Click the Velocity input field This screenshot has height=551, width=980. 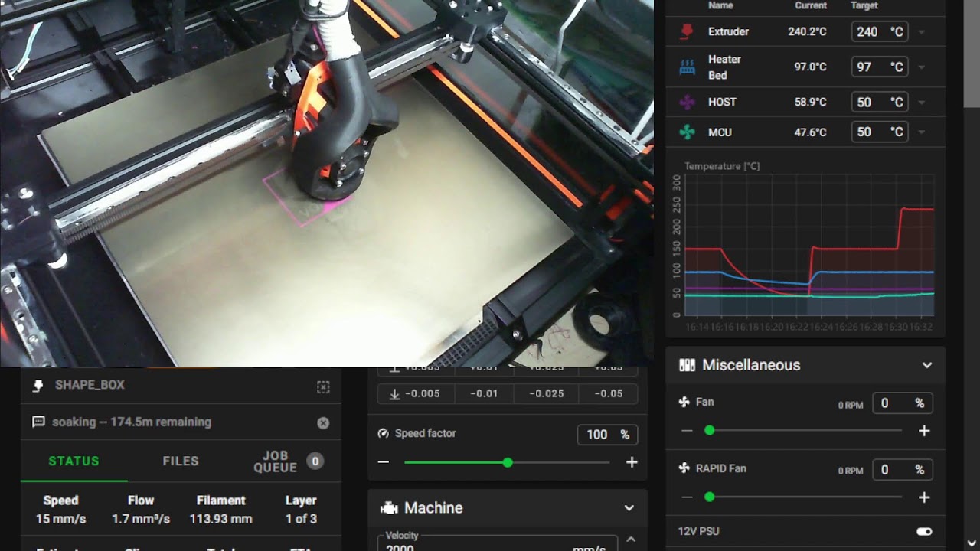tap(498, 544)
